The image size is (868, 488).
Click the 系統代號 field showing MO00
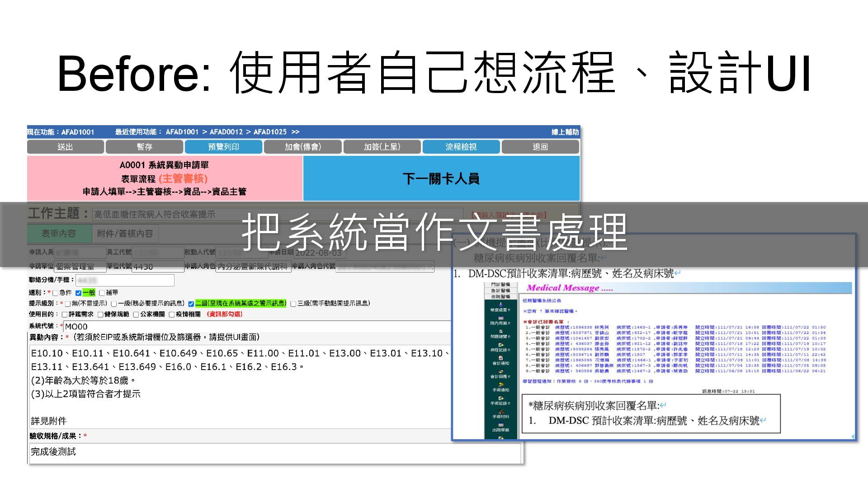pyautogui.click(x=258, y=326)
